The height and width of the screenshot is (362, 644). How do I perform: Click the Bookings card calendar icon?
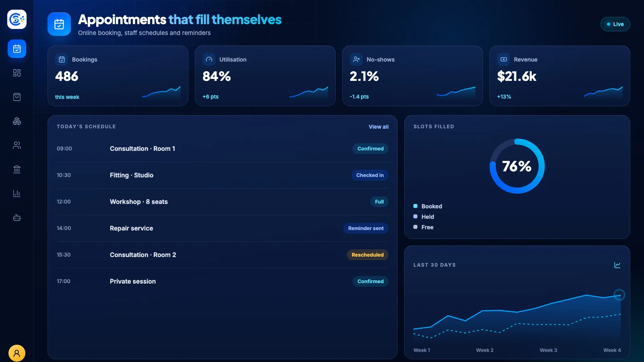[62, 60]
